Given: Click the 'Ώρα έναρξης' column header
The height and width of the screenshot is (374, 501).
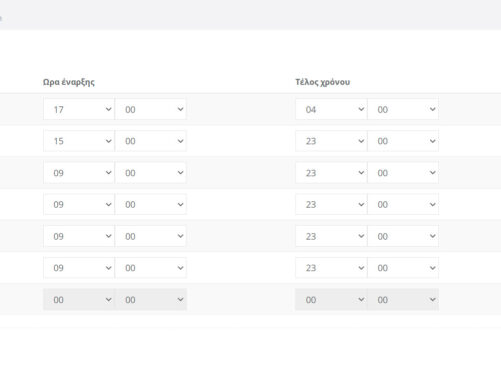Looking at the screenshot, I should 69,82.
